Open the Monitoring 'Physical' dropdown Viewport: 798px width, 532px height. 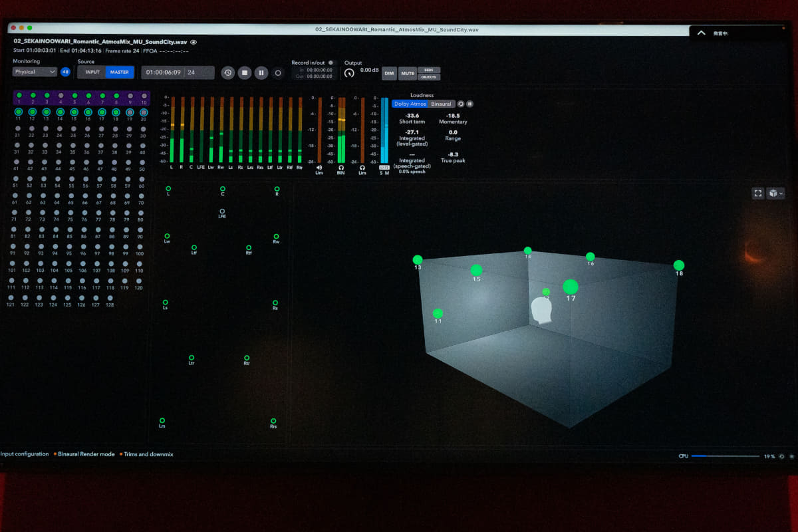35,72
